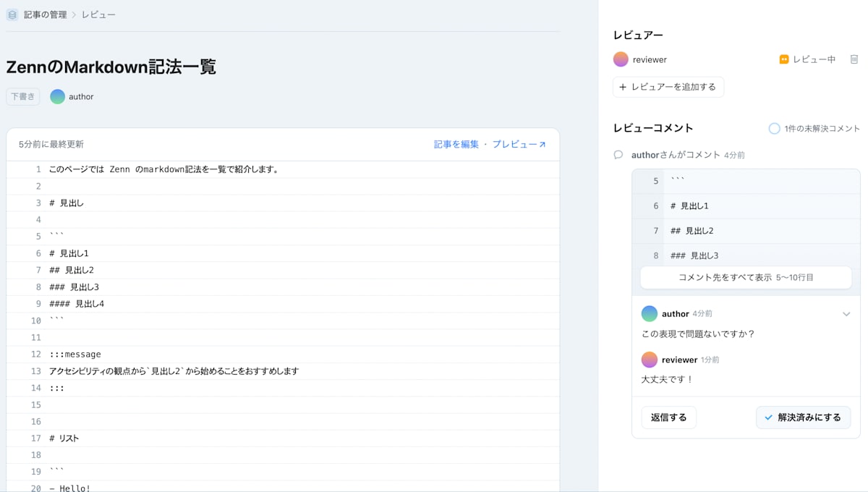Click the speech bubble comment icon

618,155
